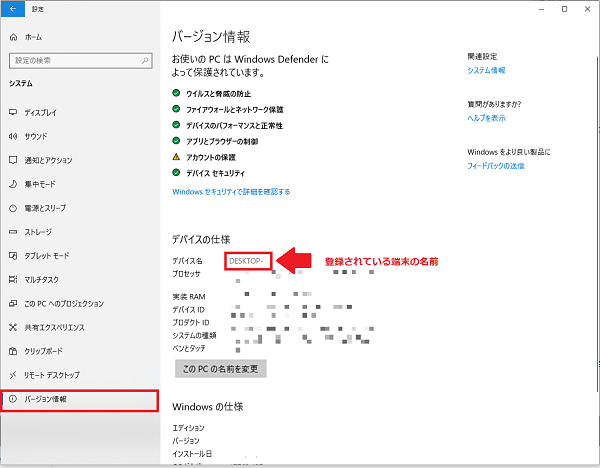Open the システム情報 link
The width and height of the screenshot is (600, 468).
(486, 70)
